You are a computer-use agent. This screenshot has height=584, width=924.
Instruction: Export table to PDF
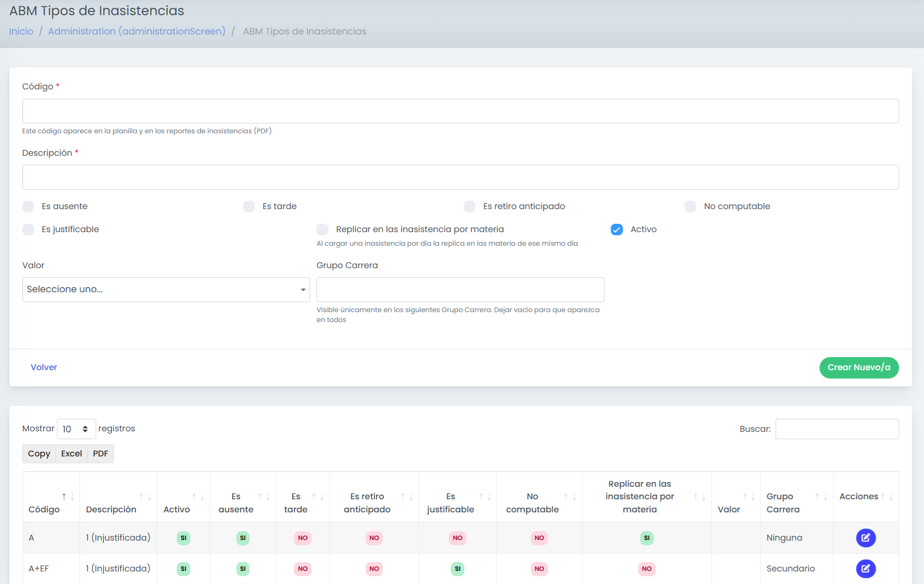(100, 454)
